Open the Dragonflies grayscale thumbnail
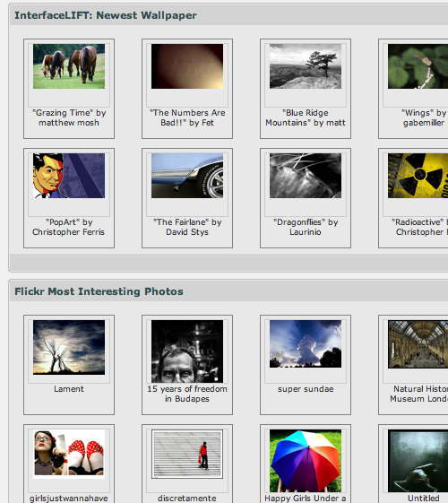 click(x=306, y=176)
